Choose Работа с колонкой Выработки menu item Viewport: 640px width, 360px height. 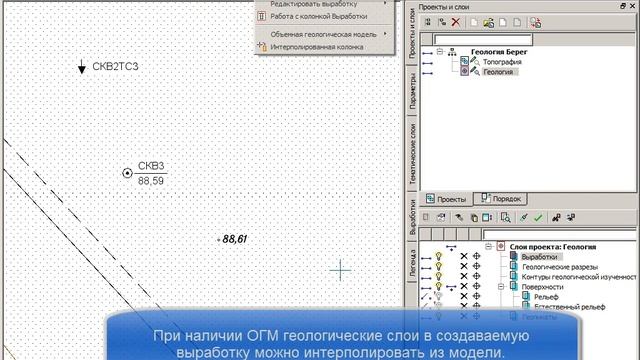coord(325,16)
